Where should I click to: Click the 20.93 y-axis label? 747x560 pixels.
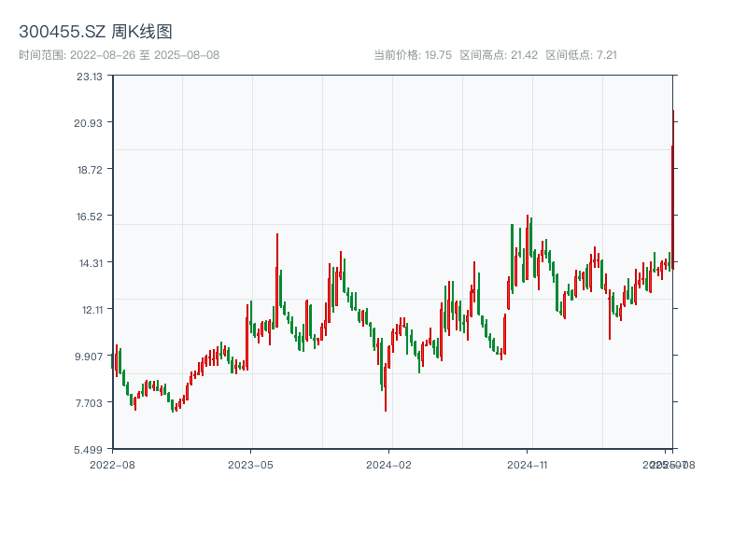tap(90, 123)
